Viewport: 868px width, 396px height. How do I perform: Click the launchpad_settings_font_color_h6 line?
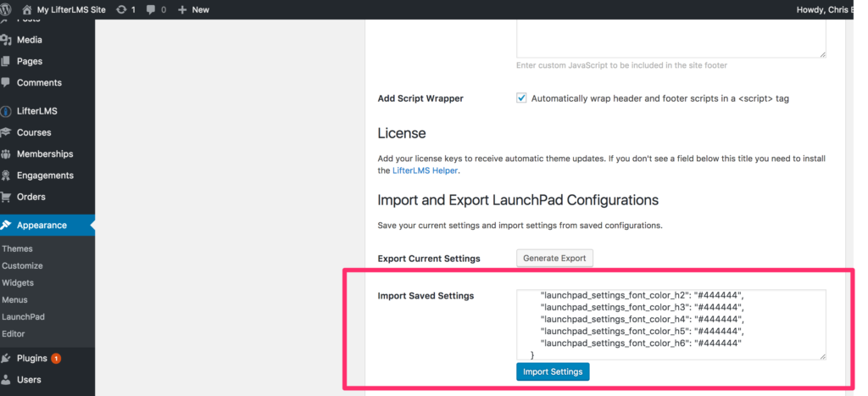click(641, 343)
